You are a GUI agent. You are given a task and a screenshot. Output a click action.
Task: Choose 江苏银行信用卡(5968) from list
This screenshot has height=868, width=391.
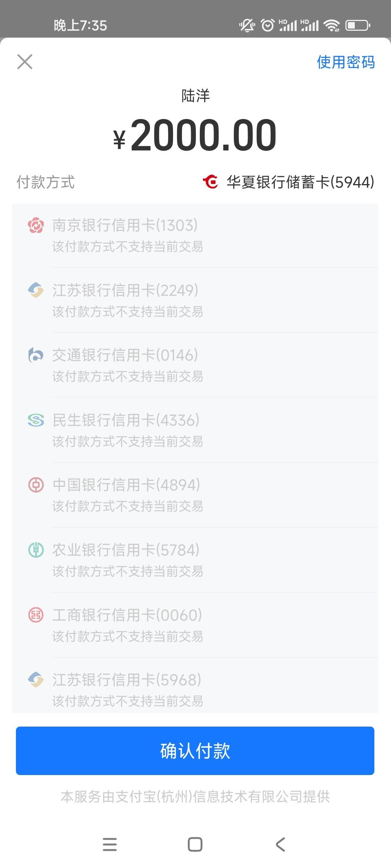tap(195, 685)
